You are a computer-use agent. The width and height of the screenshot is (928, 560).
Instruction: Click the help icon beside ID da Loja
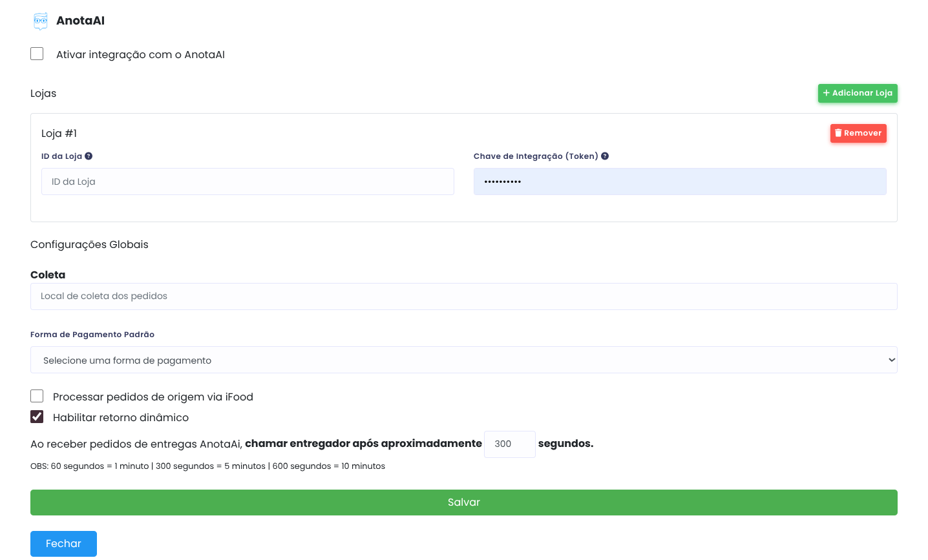point(89,156)
